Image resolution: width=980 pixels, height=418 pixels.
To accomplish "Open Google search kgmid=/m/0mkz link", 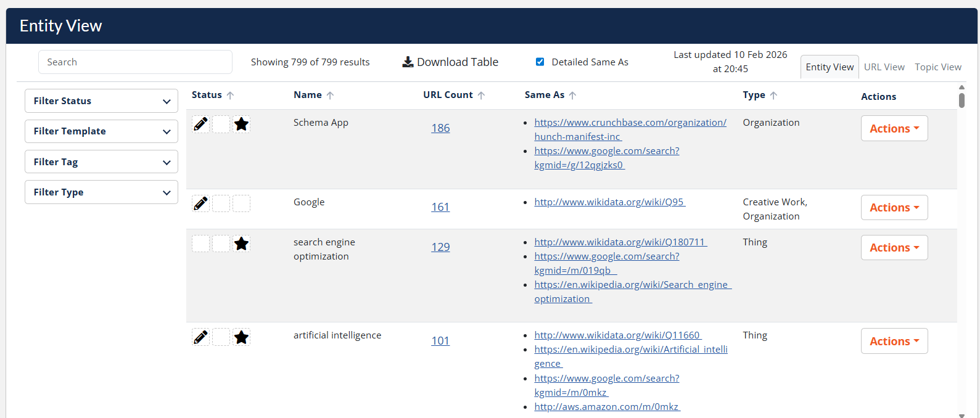I will [607, 385].
